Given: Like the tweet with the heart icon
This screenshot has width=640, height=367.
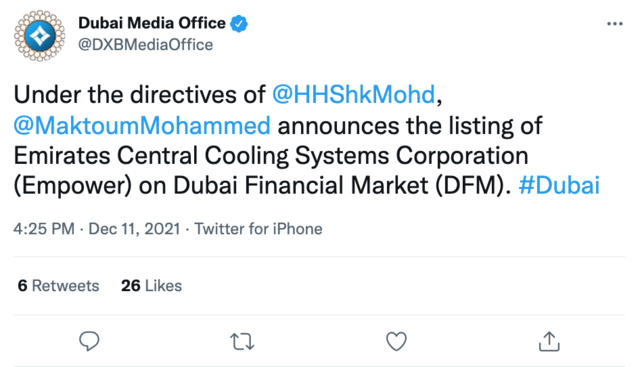Looking at the screenshot, I should (x=396, y=341).
